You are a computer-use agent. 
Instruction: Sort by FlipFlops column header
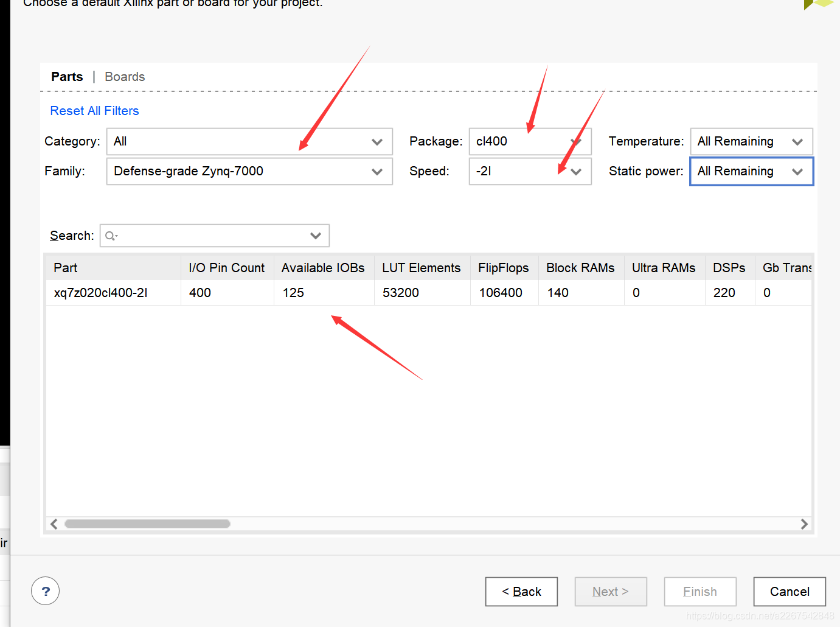tap(504, 268)
